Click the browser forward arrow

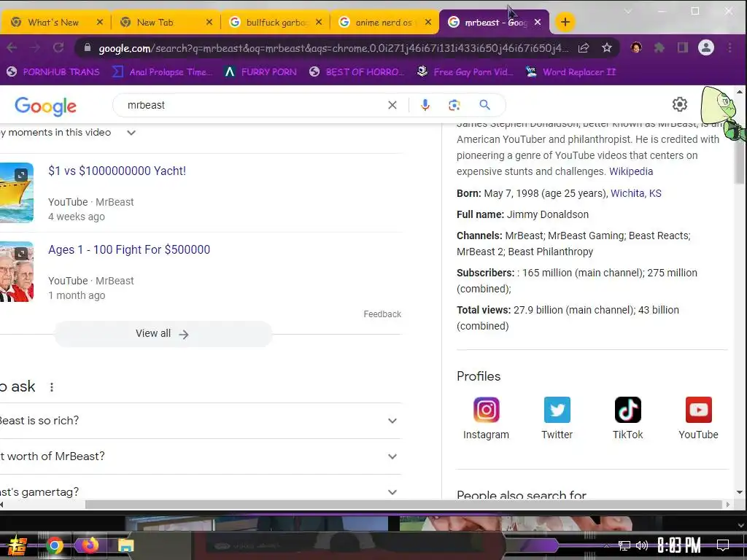click(x=35, y=47)
